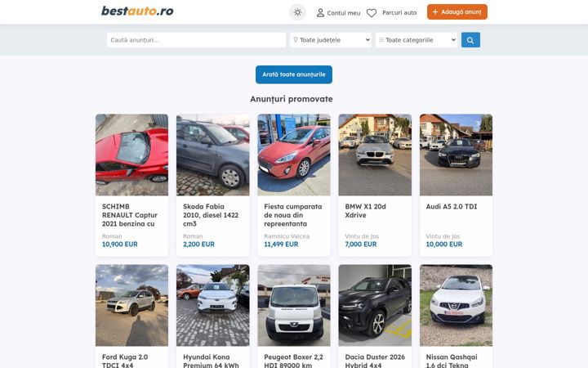This screenshot has width=588, height=368.
Task: Open the grey Skoda Fabia photo
Action: [213, 155]
